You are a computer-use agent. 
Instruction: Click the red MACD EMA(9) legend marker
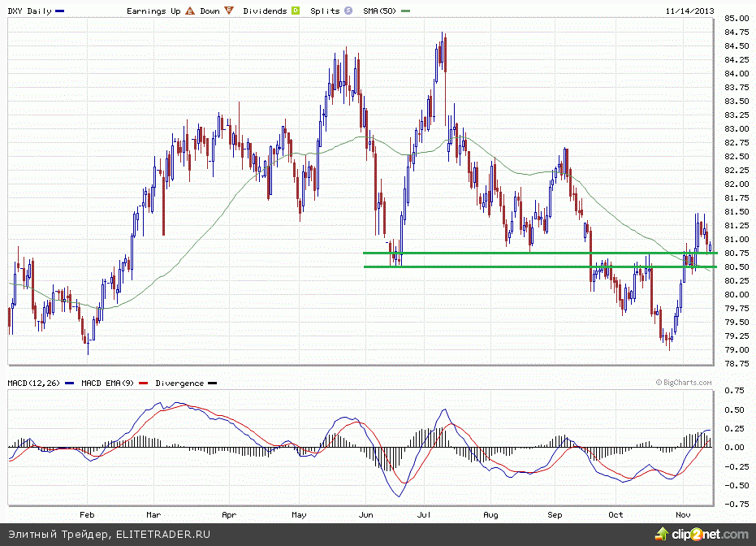pyautogui.click(x=144, y=383)
